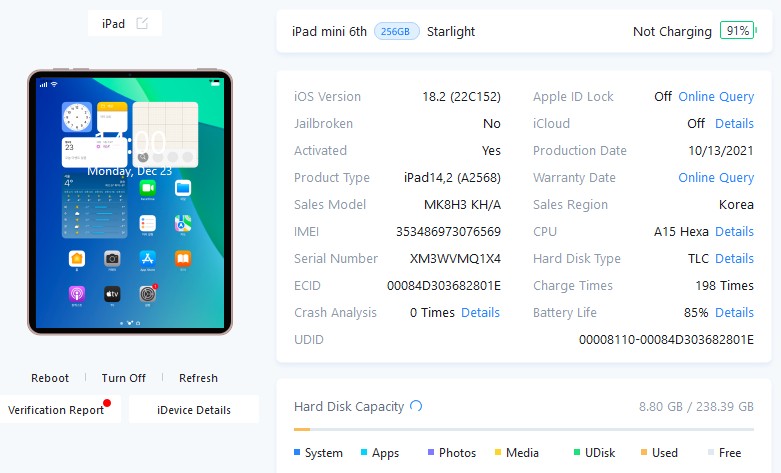This screenshot has height=473, width=781.
Task: Open iCloud Details link
Action: pos(734,124)
